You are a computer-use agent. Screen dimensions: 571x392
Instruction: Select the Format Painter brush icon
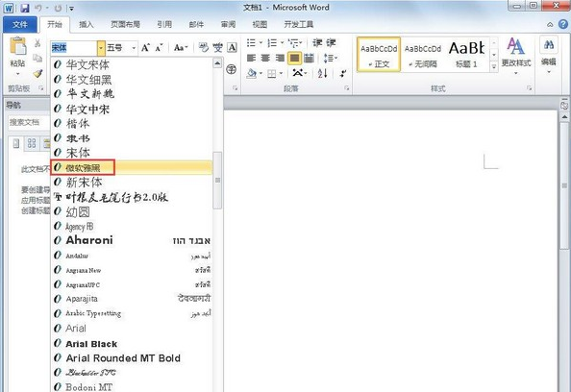pos(37,74)
